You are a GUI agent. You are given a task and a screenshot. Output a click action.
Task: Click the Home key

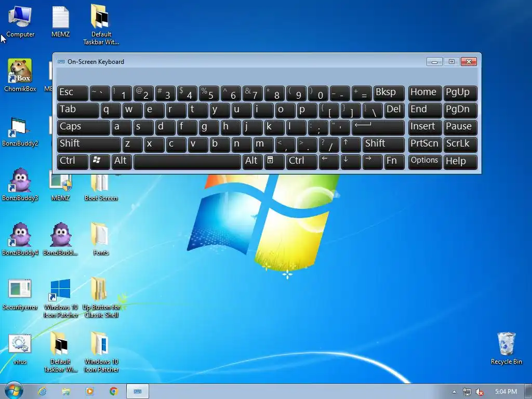tap(425, 94)
